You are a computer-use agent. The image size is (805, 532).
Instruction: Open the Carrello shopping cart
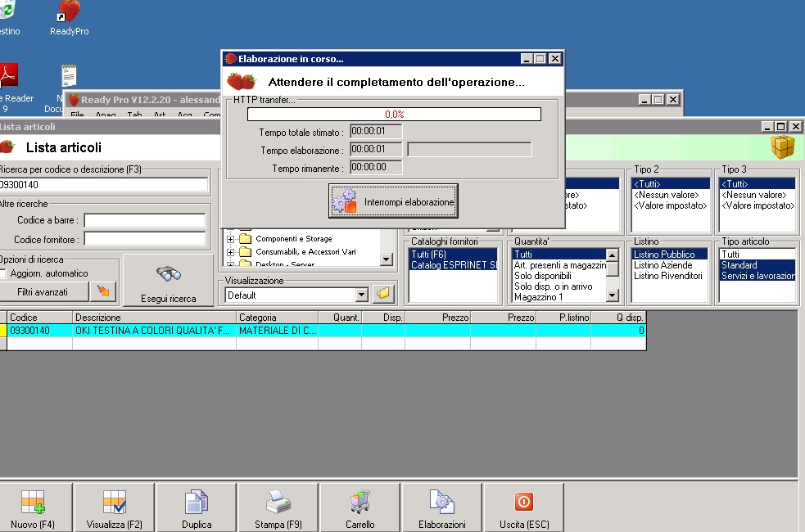pyautogui.click(x=360, y=508)
